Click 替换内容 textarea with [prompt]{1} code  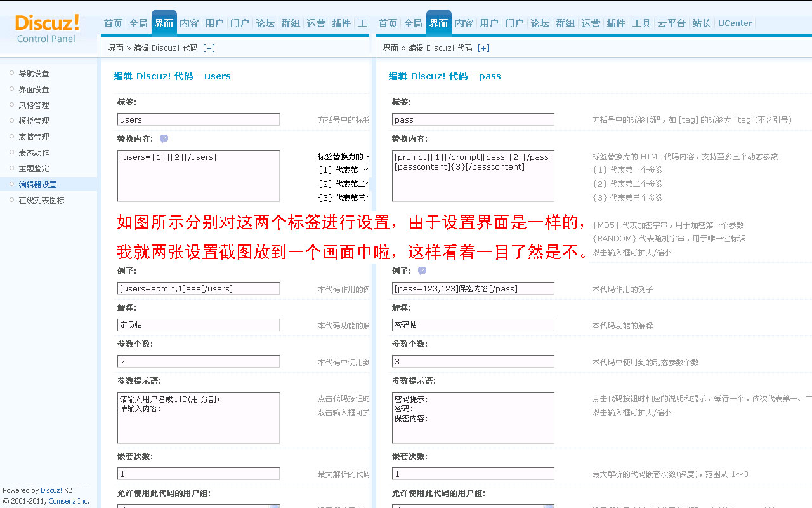click(473, 177)
